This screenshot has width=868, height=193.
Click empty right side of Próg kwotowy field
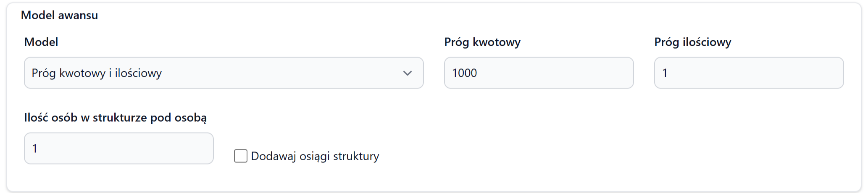588,73
